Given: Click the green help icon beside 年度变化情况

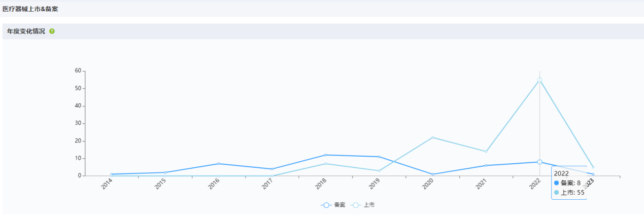Looking at the screenshot, I should 52,31.
